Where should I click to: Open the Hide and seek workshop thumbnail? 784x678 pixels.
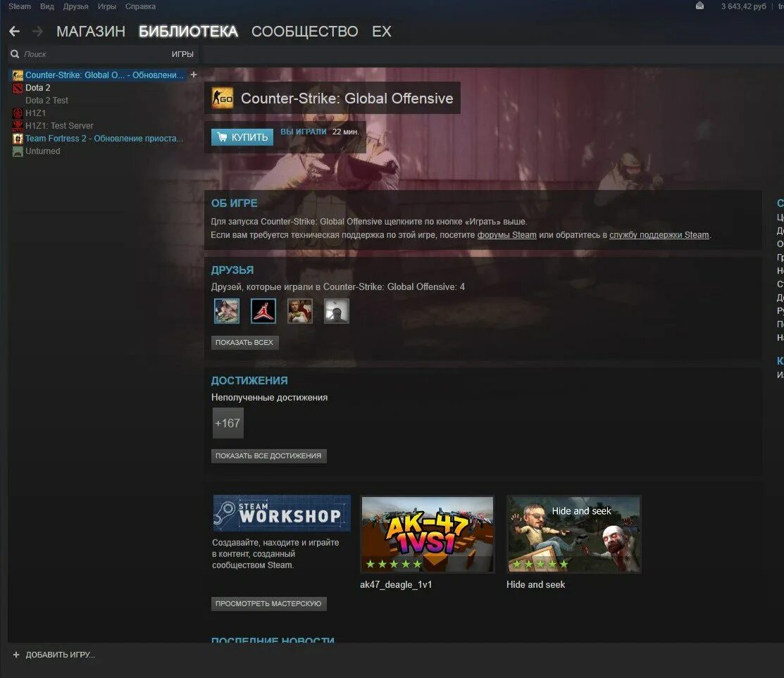pyautogui.click(x=573, y=534)
